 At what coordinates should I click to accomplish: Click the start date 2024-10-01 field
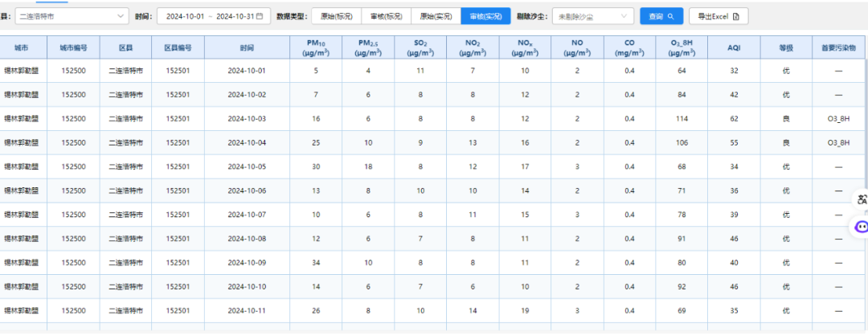coord(185,16)
